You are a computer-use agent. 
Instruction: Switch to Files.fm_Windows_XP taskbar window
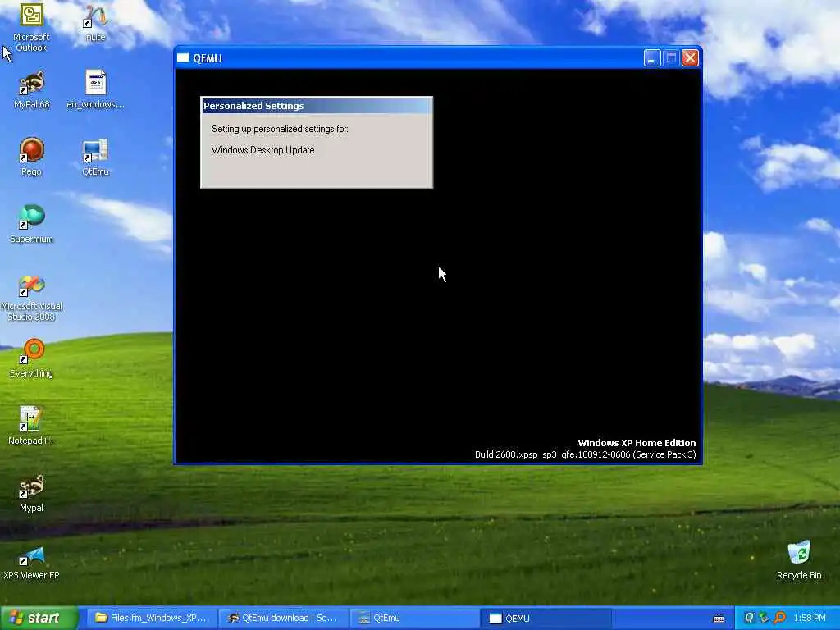[x=152, y=619]
